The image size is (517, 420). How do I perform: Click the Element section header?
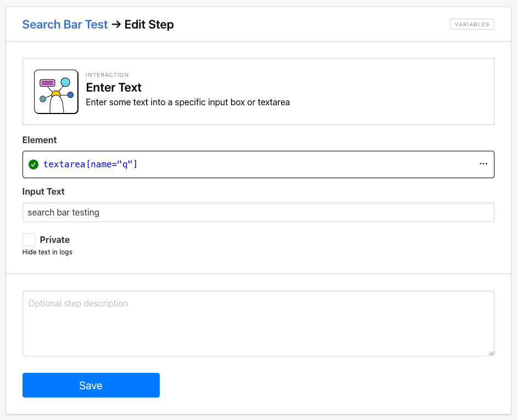[x=39, y=140]
